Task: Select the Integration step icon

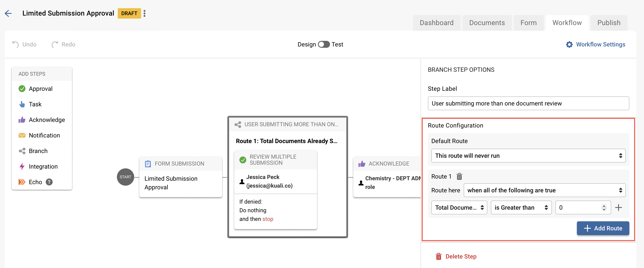Action: 22,166
